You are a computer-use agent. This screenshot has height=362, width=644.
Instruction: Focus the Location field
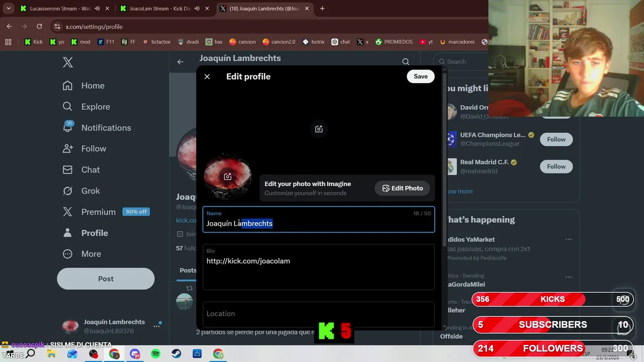pyautogui.click(x=318, y=314)
